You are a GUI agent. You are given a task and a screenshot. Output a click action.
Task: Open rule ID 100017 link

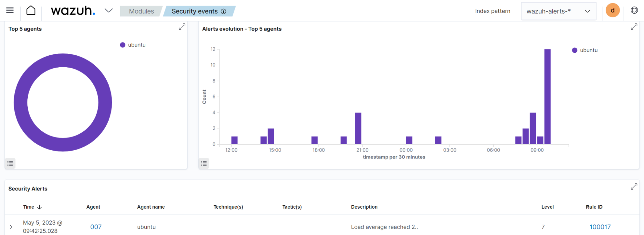point(600,227)
